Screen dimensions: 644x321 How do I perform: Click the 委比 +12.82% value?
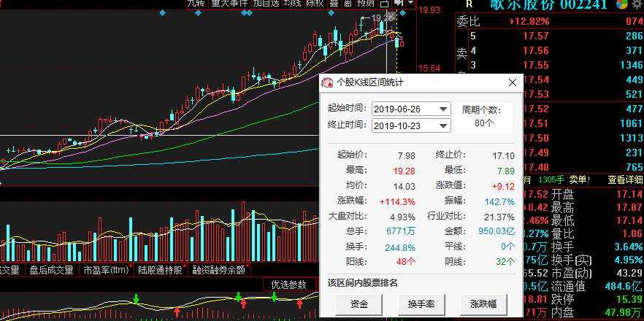pyautogui.click(x=529, y=21)
